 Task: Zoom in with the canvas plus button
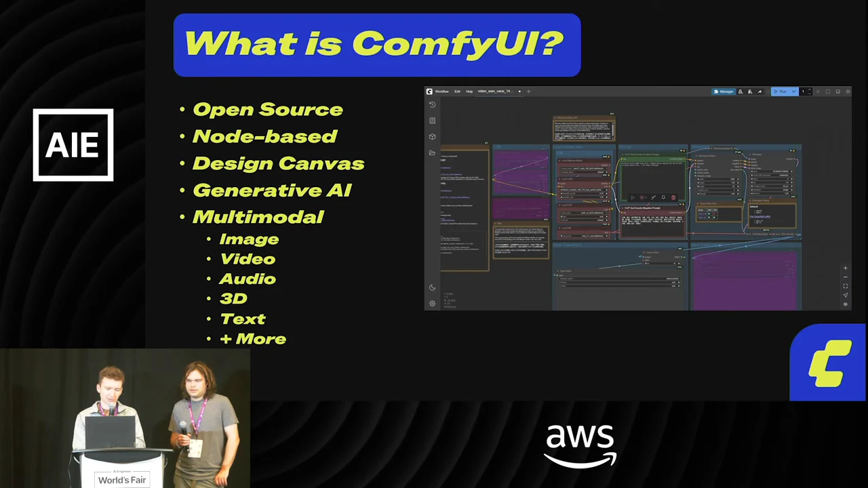pyautogui.click(x=846, y=268)
